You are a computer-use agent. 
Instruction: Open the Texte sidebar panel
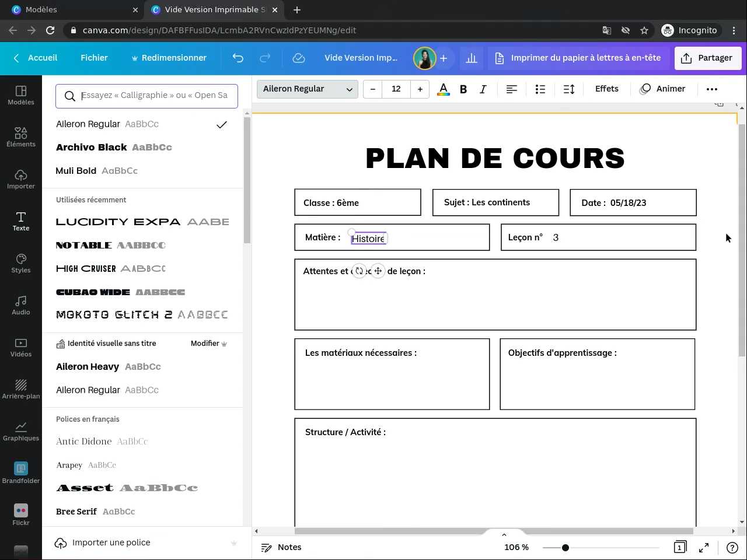pyautogui.click(x=21, y=222)
